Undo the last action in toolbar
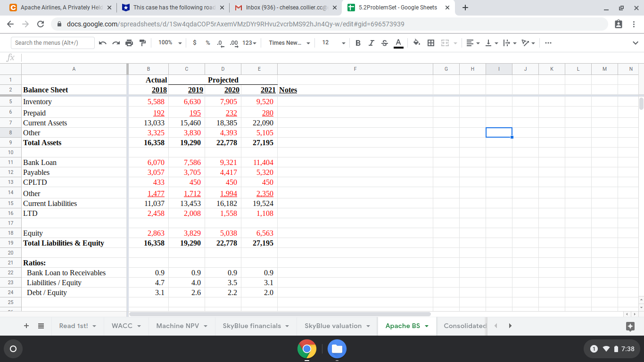Screen dimensions: 644x362 pos(103,43)
